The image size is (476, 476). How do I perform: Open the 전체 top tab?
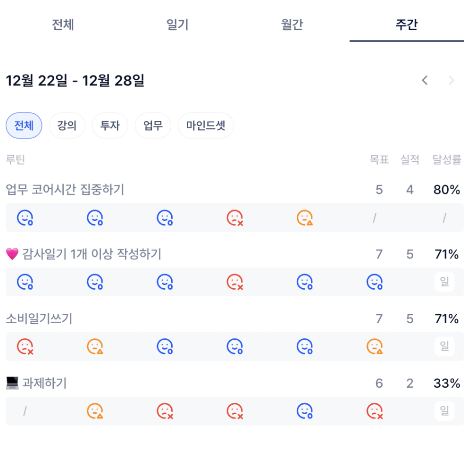[x=63, y=25]
